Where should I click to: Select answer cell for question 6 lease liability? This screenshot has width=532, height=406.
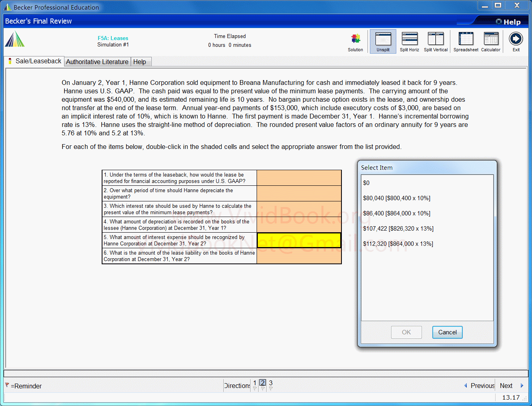[x=299, y=256]
